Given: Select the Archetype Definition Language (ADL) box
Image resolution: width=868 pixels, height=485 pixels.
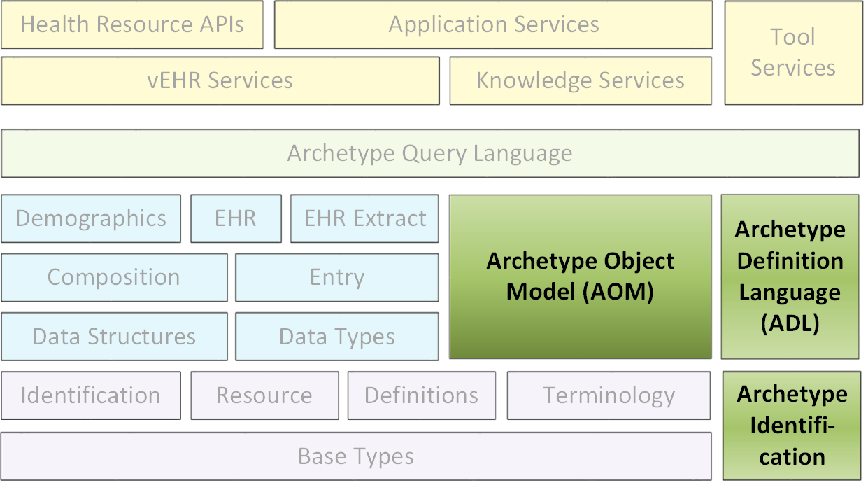Looking at the screenshot, I should coord(790,276).
